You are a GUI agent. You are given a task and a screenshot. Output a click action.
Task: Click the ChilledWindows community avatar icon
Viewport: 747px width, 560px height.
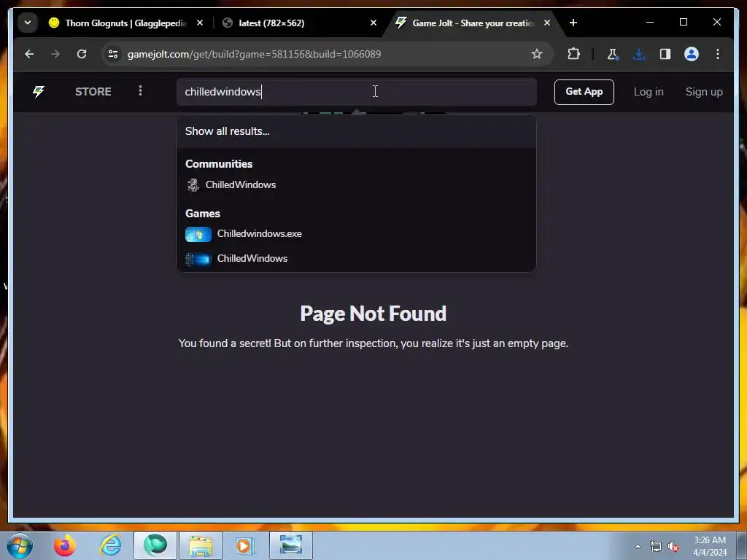(193, 184)
